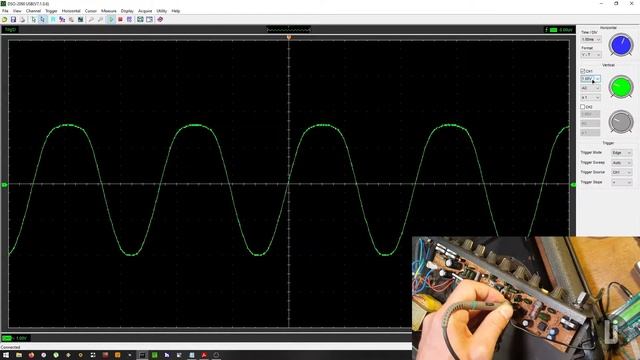Screen dimensions: 640x360
Task: Click the second window-layout toolbar icon
Action: click(x=149, y=20)
